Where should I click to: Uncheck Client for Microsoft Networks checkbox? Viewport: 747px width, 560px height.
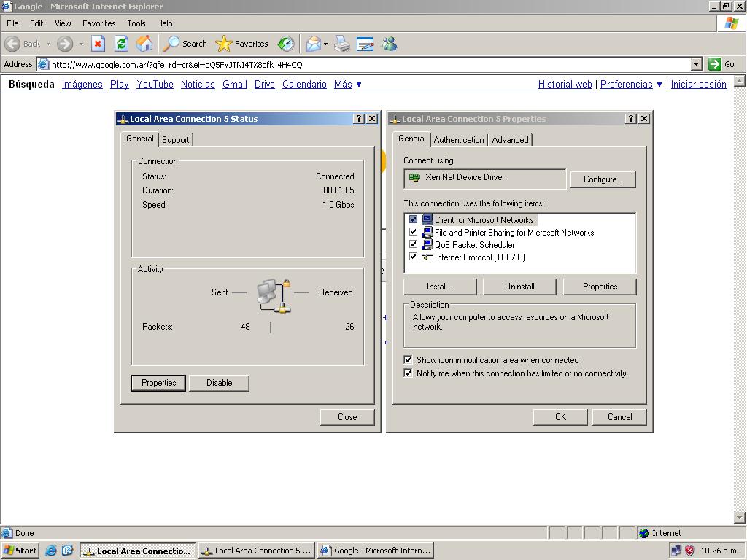click(413, 219)
